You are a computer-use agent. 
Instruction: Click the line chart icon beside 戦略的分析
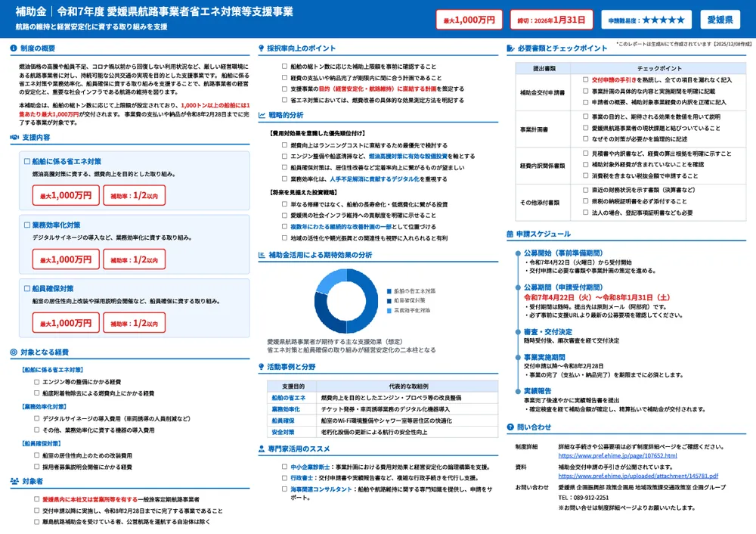point(262,115)
